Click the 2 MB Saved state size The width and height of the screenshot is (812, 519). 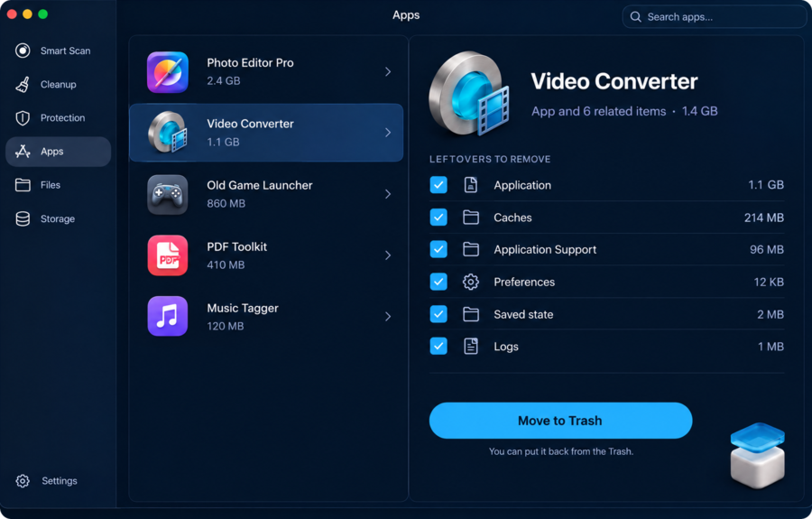[770, 314]
